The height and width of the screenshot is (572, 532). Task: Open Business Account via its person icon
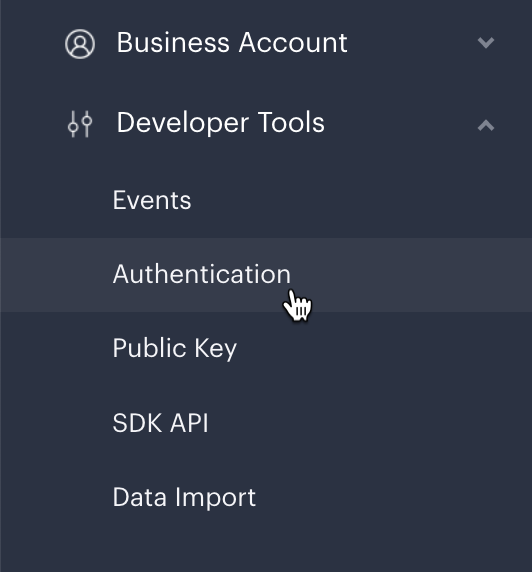coord(80,44)
